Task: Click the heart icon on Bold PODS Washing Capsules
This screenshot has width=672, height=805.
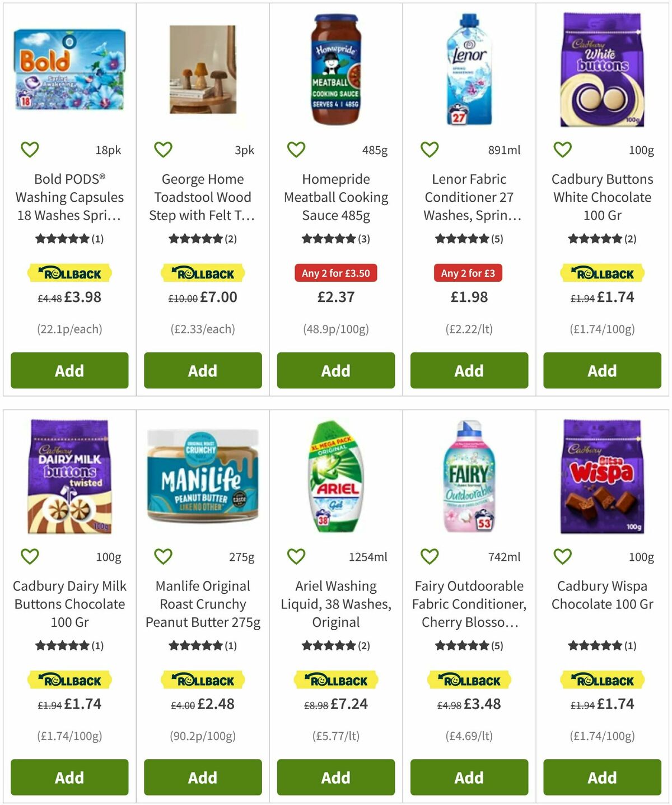Action: (x=30, y=149)
